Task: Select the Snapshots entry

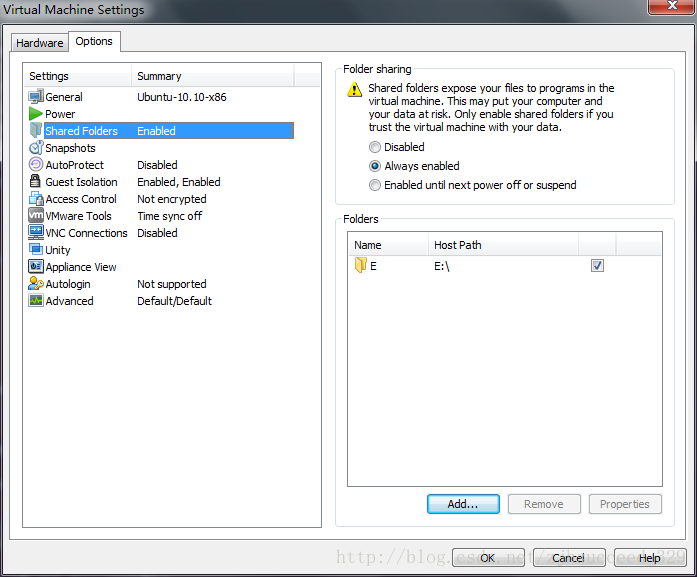Action: point(160,148)
